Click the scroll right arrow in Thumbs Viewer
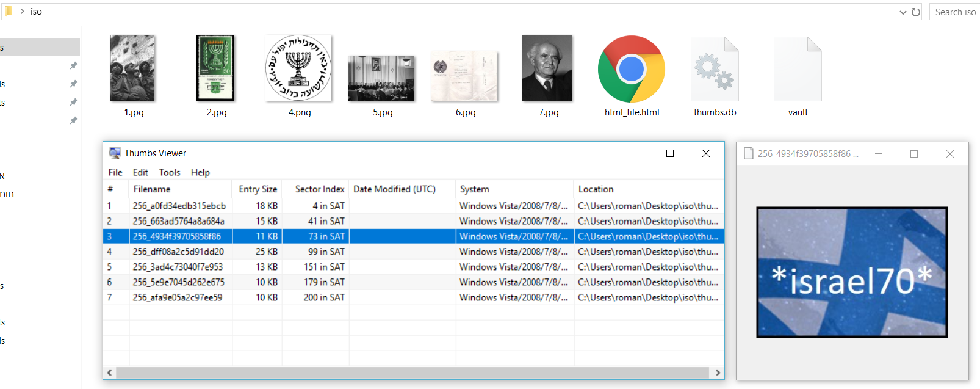 pos(718,373)
